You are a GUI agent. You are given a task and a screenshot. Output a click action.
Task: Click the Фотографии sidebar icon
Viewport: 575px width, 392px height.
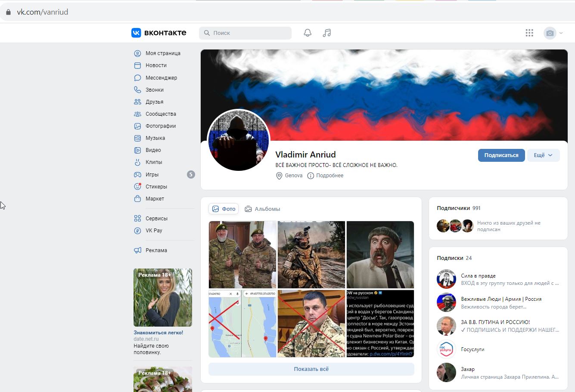137,126
